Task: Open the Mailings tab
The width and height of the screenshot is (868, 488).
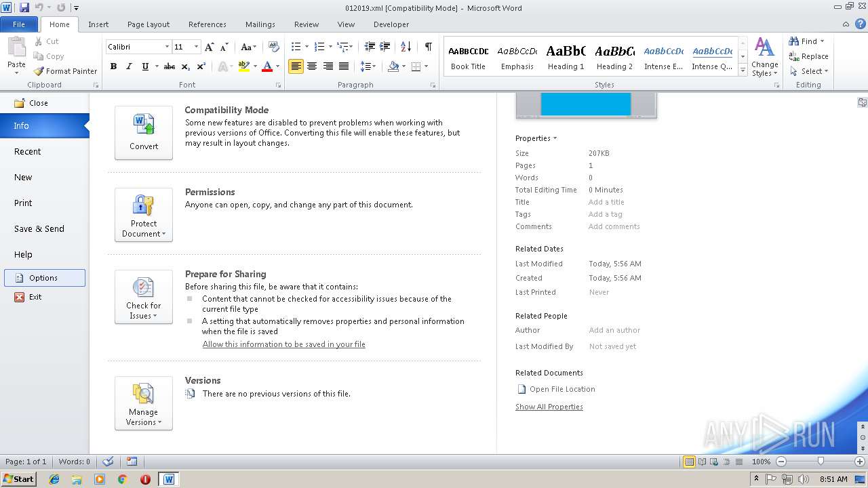Action: click(x=260, y=24)
